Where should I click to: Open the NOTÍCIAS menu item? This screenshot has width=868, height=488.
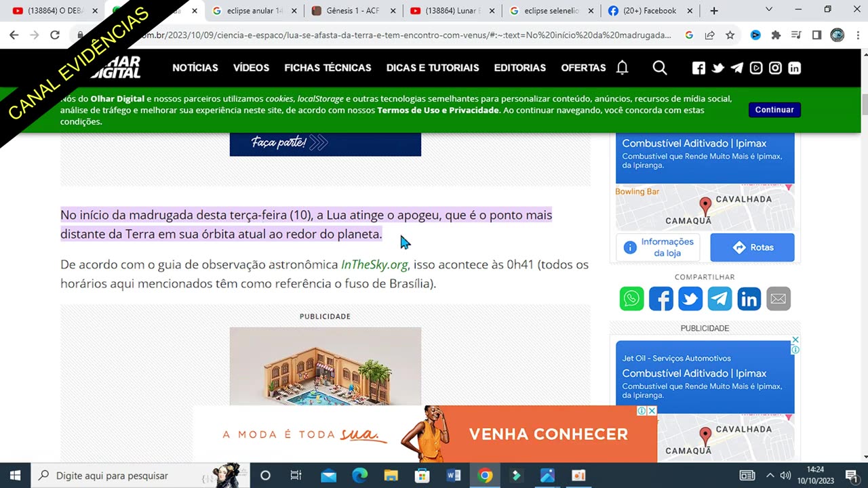(x=195, y=68)
